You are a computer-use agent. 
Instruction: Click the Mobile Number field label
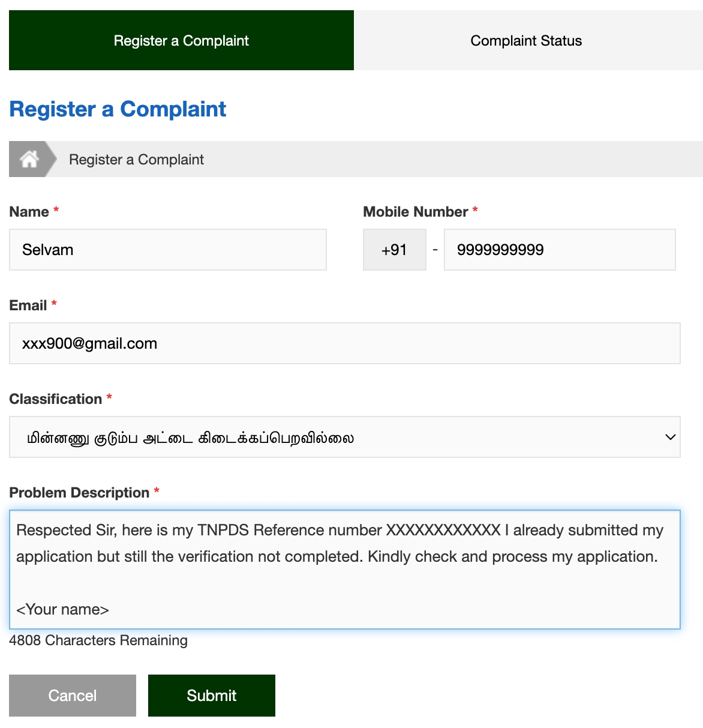(414, 211)
